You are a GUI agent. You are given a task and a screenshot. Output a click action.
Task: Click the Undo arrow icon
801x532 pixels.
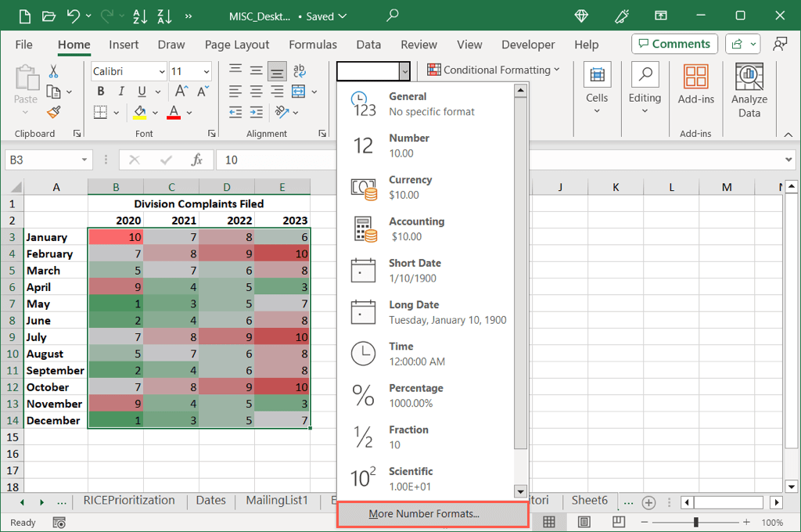74,16
